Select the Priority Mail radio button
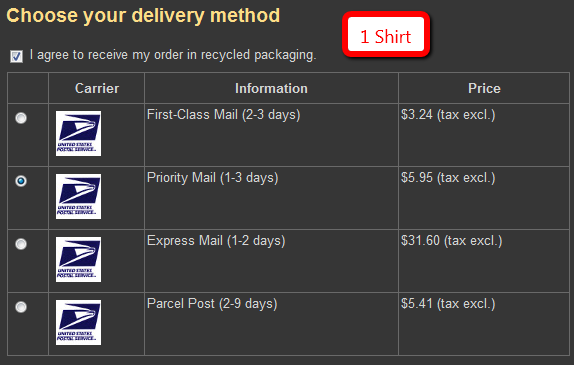This screenshot has height=365, width=574. [21, 181]
